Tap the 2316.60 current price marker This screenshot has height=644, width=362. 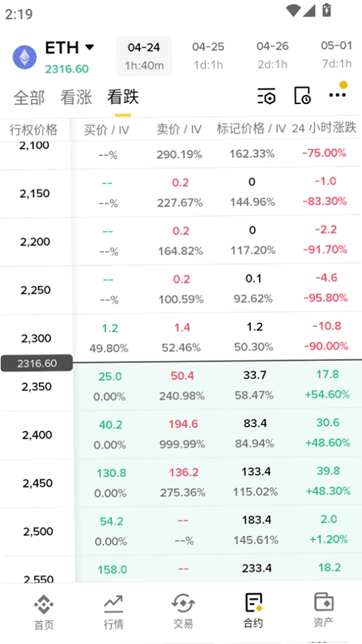(37, 363)
